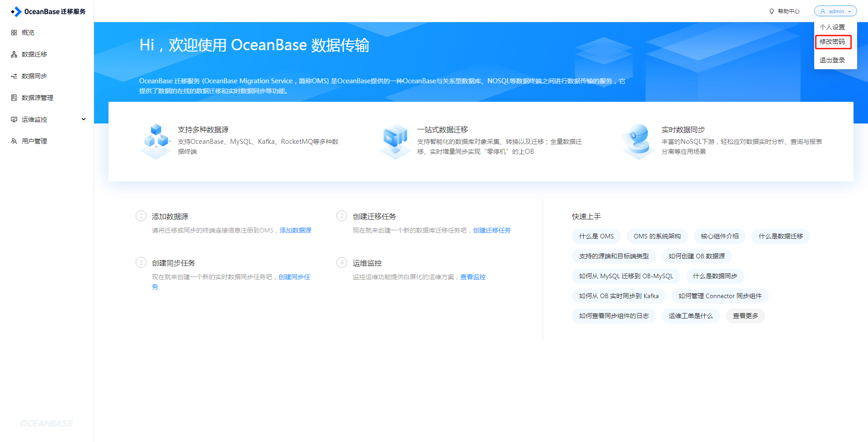Open 数据同步 in the sidebar

pyautogui.click(x=34, y=76)
